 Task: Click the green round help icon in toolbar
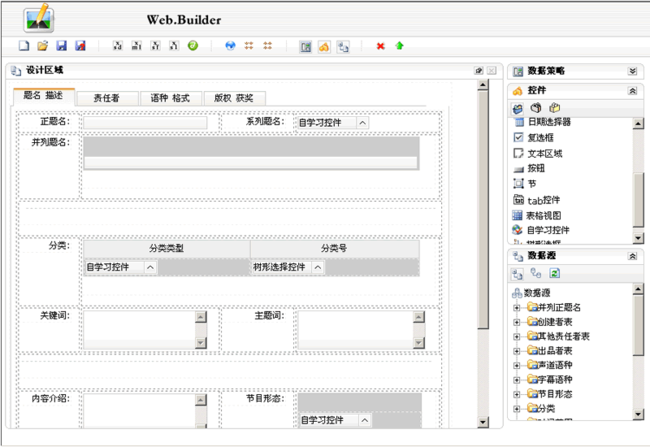[x=193, y=46]
